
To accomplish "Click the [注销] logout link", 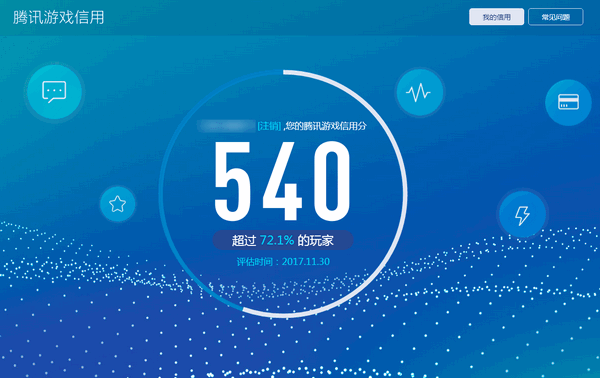I will (x=269, y=126).
